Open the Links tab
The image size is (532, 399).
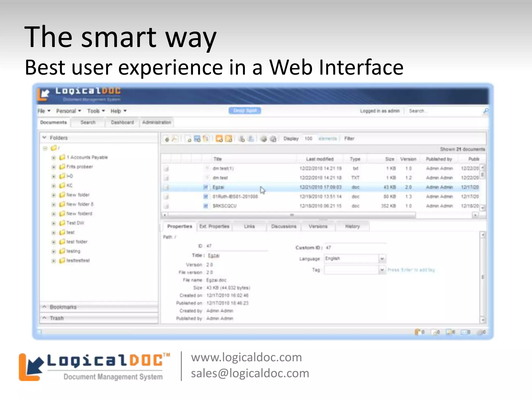click(x=249, y=226)
